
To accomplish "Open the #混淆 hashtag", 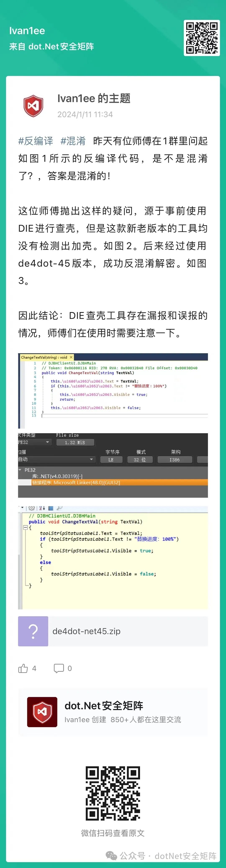I will 73,141.
